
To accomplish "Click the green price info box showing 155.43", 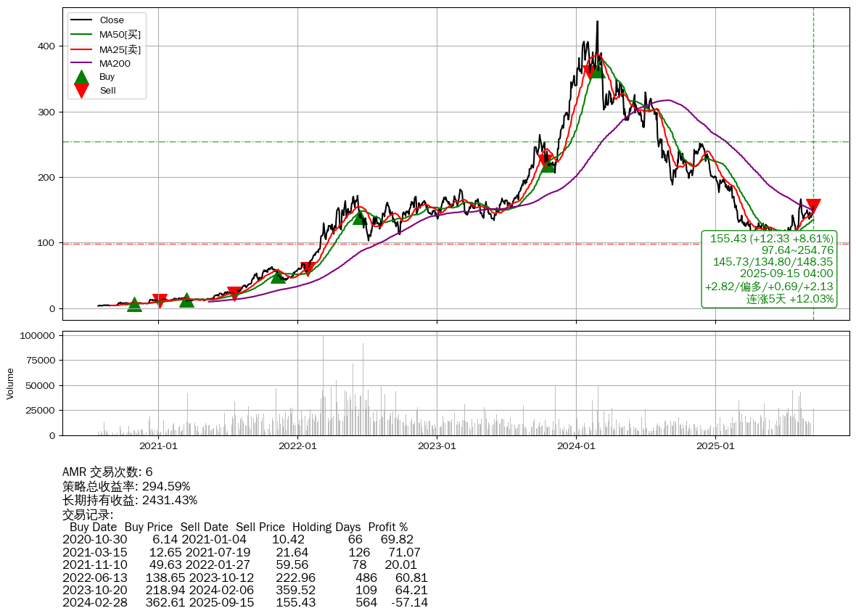I will (x=769, y=268).
